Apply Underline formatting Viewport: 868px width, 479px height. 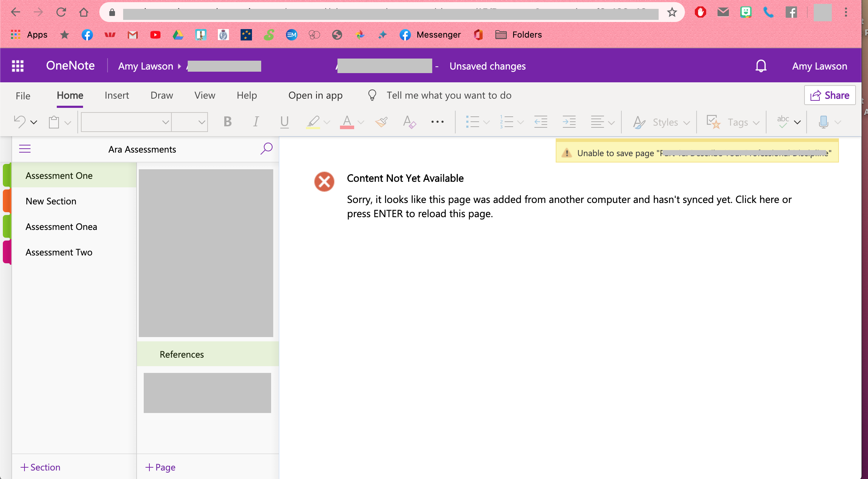284,122
